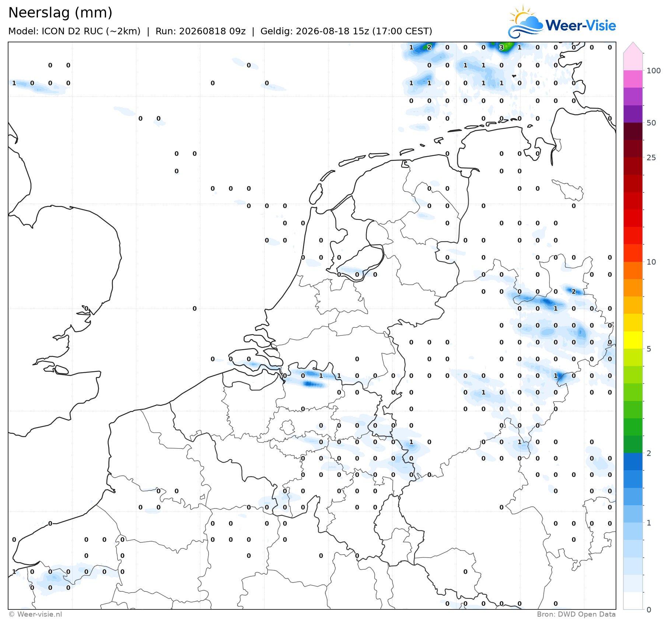Screen dimensions: 672x619
Task: Click the green value 3 precipitation cell
Action: (x=501, y=47)
